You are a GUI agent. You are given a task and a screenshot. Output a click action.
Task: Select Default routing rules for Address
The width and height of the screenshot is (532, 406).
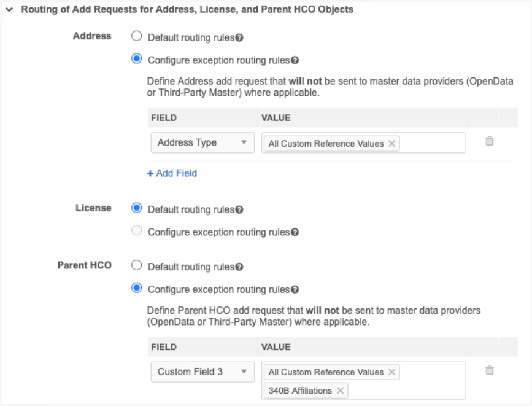click(137, 37)
